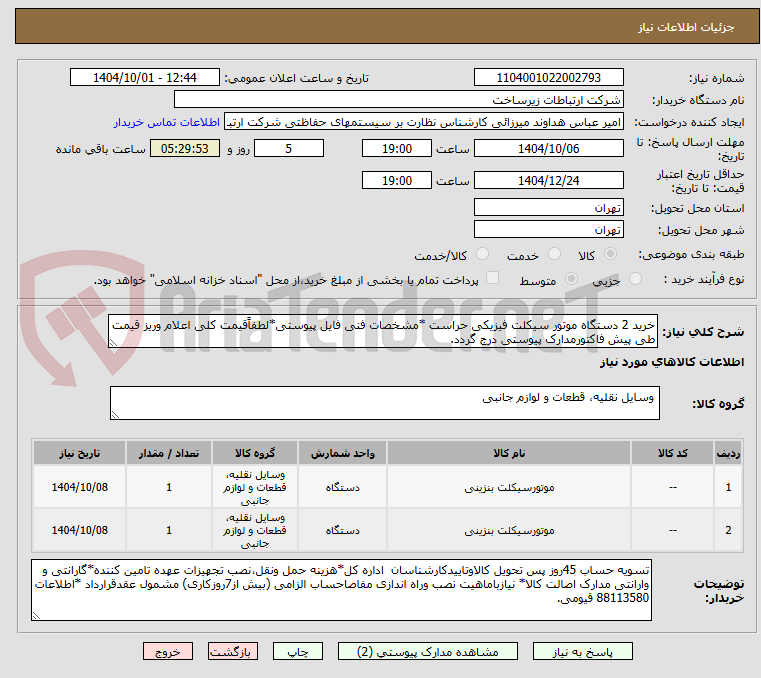The height and width of the screenshot is (678, 761).
Task: Click the buyer name field 'شرکت ارتباطات زیرساخت'
Action: [398, 99]
